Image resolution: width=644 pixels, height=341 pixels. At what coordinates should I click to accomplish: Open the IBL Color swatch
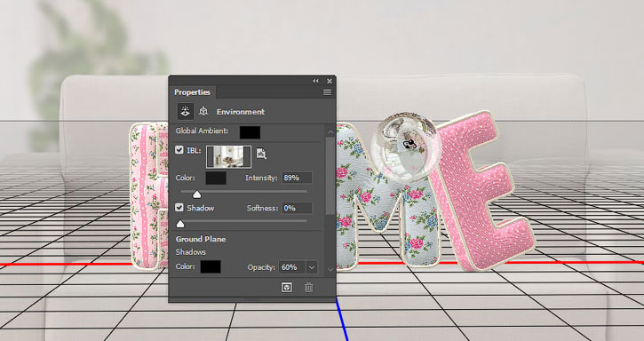(x=216, y=178)
